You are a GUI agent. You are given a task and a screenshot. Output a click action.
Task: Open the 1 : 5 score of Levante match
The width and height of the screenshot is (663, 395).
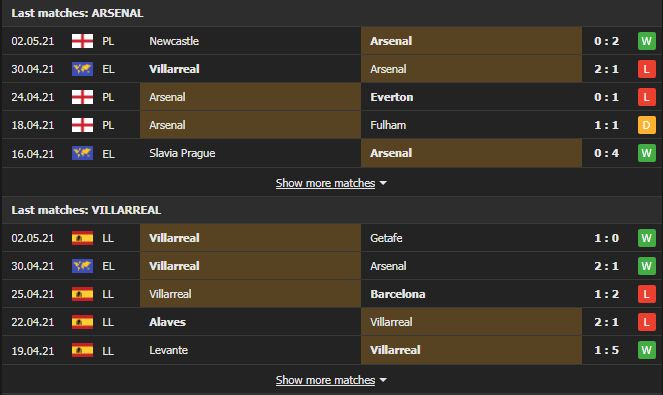[606, 350]
